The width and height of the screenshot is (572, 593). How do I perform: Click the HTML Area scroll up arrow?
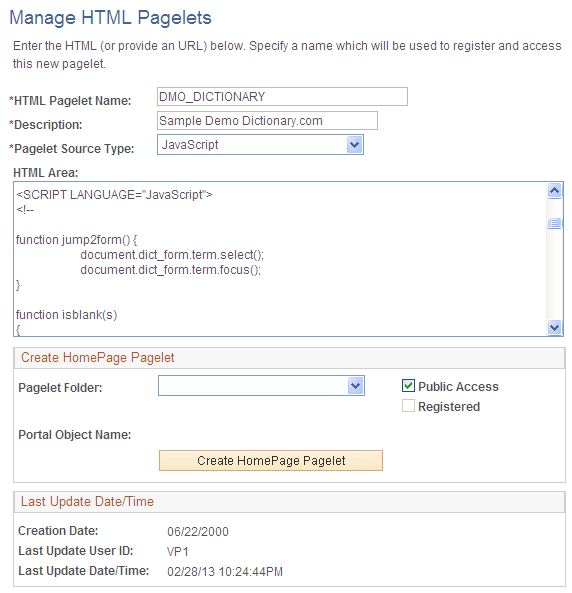tap(554, 191)
